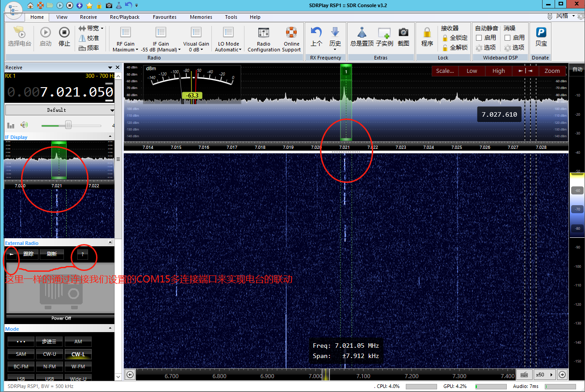Click the blue undo arrow in quick access toolbar
Viewport: 585px width, 392px height.
click(x=129, y=5)
